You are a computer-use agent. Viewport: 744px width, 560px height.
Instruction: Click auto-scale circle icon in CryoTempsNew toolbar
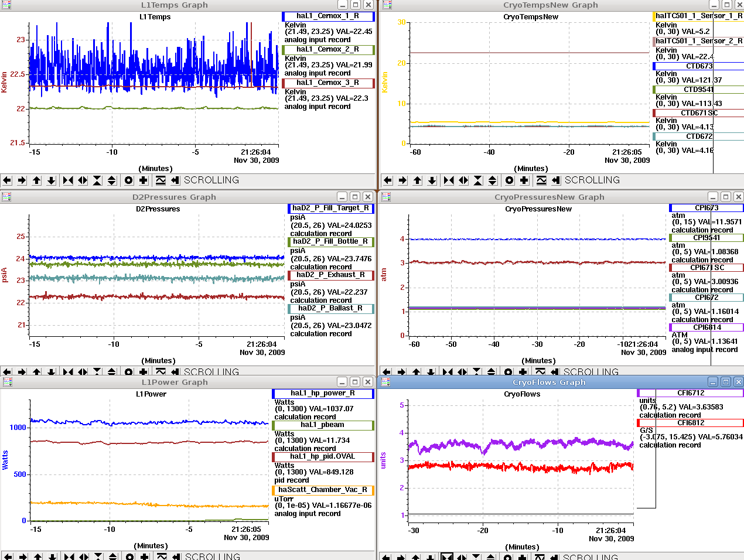[510, 180]
